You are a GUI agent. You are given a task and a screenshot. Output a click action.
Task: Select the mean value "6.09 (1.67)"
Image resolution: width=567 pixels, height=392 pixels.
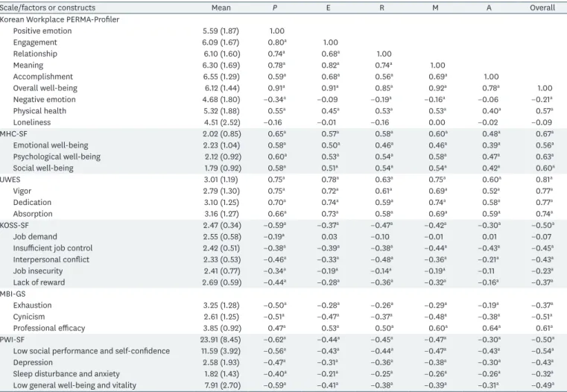coord(221,42)
